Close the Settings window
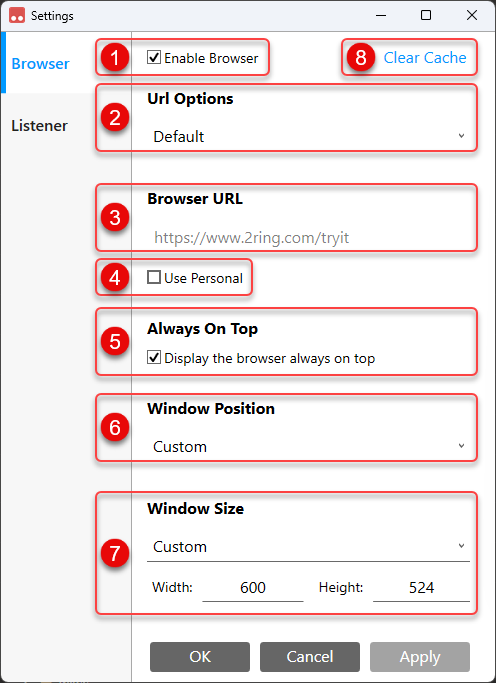 (x=472, y=16)
